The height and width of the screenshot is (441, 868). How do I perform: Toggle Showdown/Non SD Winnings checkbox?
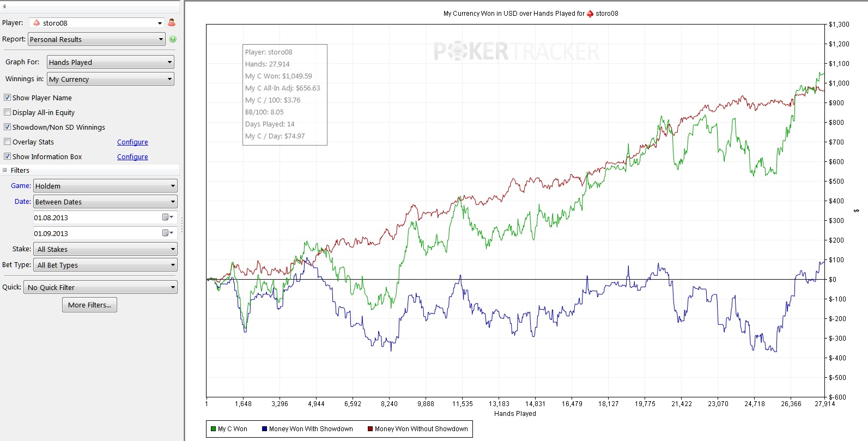(x=8, y=127)
